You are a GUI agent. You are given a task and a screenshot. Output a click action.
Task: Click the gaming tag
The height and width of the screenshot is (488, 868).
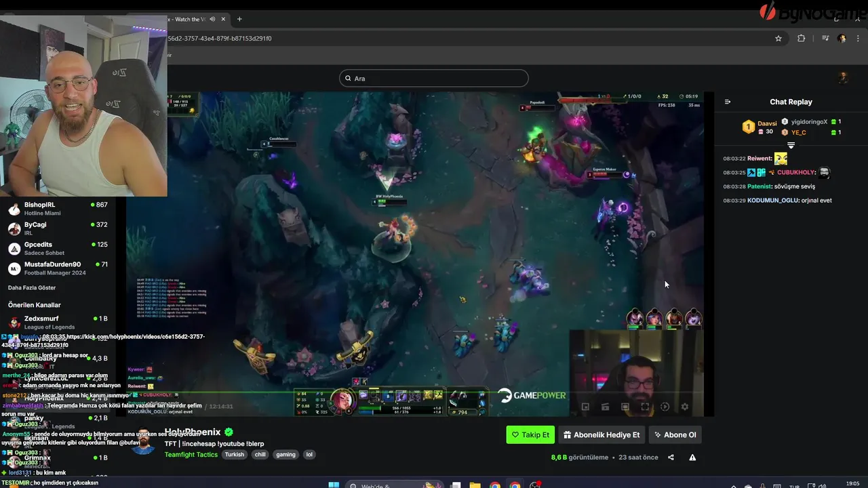click(285, 454)
